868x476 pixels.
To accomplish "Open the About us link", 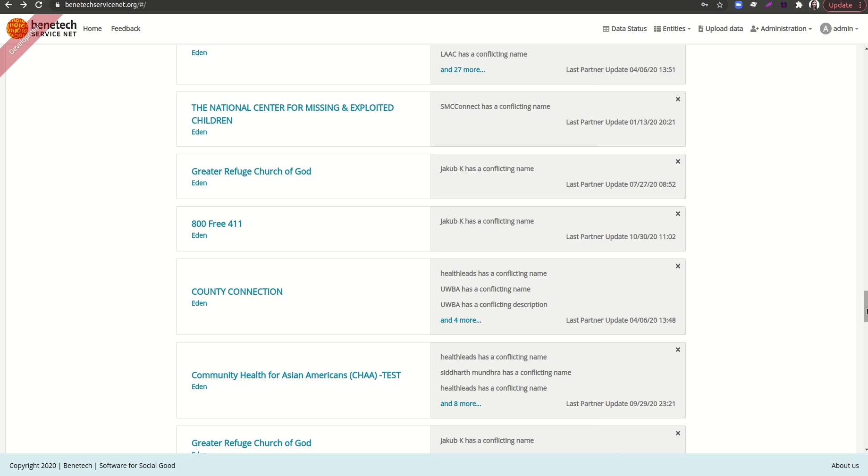I will click(845, 465).
